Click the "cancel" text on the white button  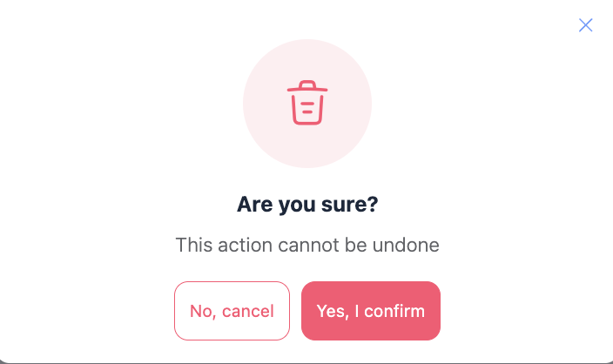pyautogui.click(x=249, y=311)
